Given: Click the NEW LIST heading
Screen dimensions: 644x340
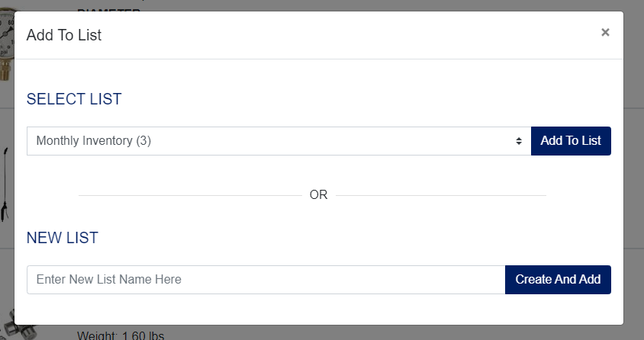Looking at the screenshot, I should point(63,238).
